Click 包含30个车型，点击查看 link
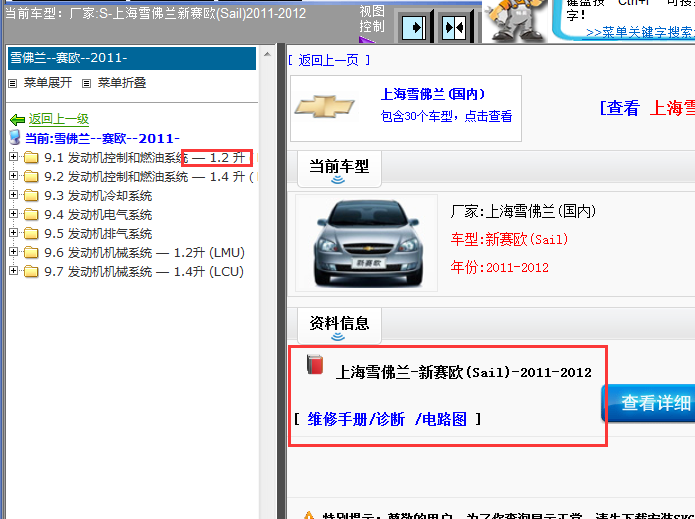The width and height of the screenshot is (695, 519). tap(446, 116)
